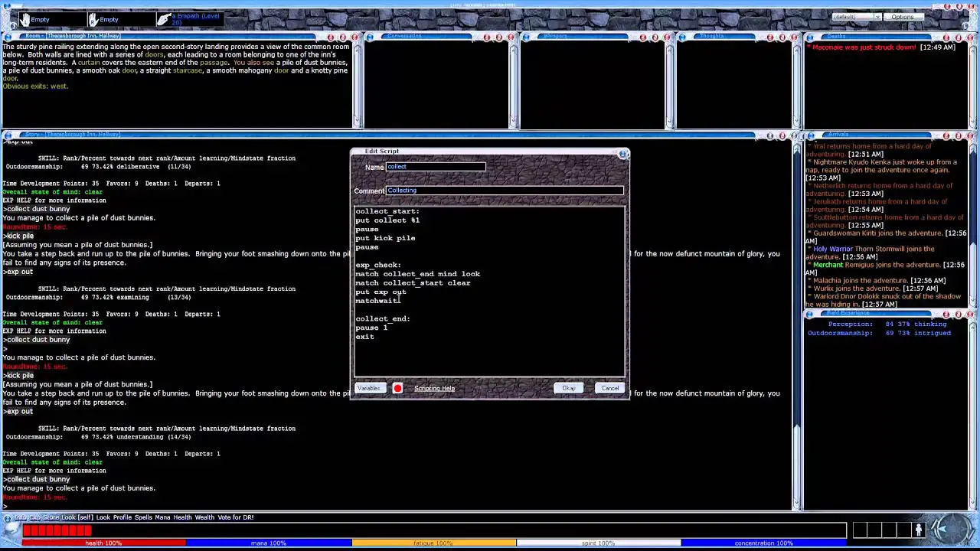Click the Mana command link

162,518
